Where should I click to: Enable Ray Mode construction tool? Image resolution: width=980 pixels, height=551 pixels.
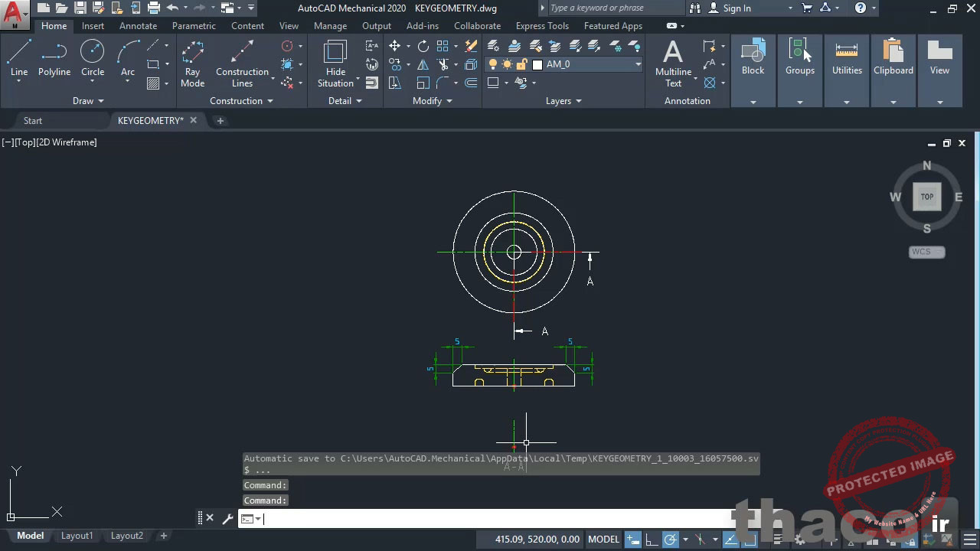pyautogui.click(x=192, y=64)
